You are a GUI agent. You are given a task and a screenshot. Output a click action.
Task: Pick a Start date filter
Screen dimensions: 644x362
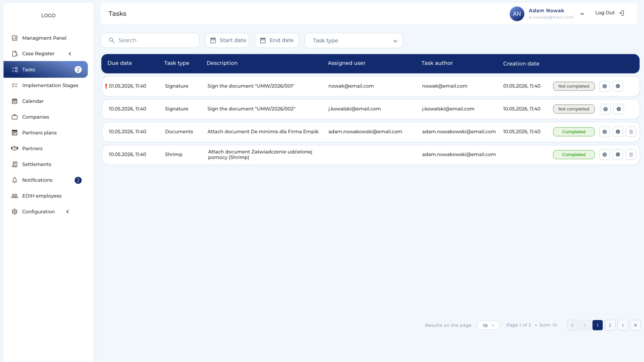pos(227,40)
